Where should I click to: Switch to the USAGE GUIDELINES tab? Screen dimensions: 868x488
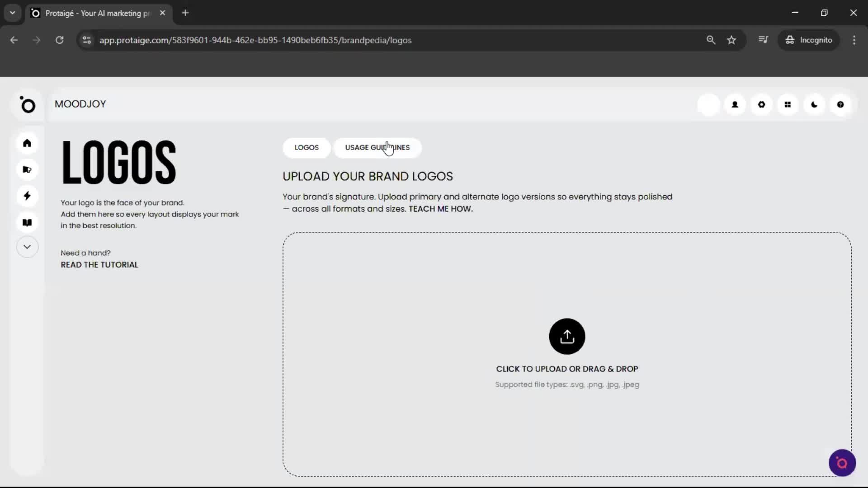377,148
